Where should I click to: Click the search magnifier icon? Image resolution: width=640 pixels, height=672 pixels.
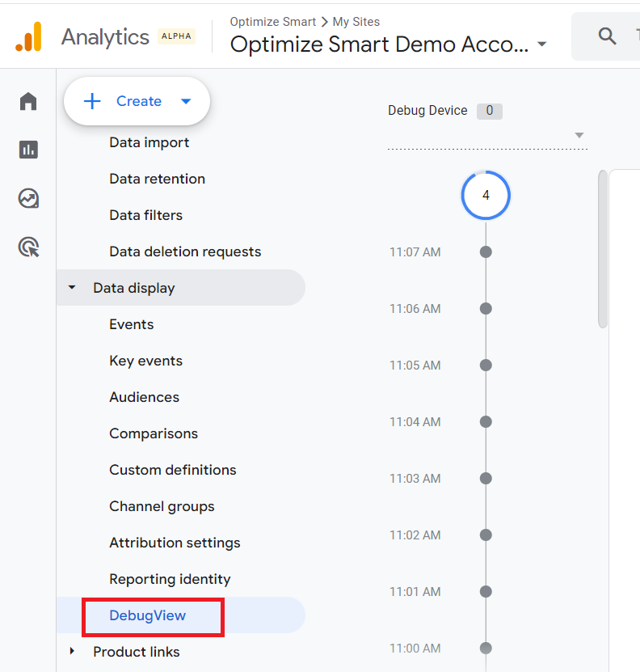607,36
